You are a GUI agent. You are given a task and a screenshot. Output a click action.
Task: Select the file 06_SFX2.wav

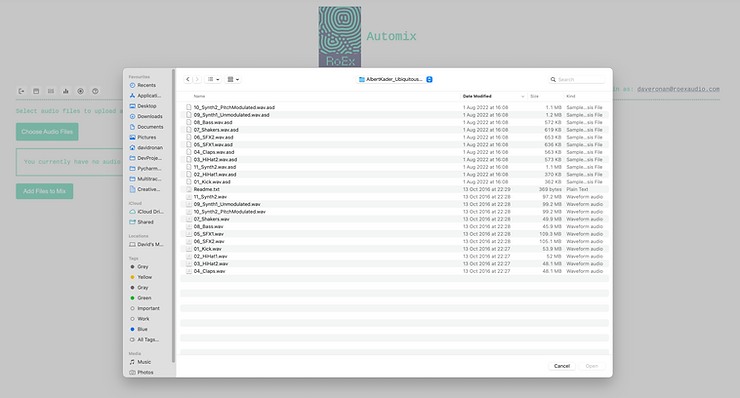point(394,242)
